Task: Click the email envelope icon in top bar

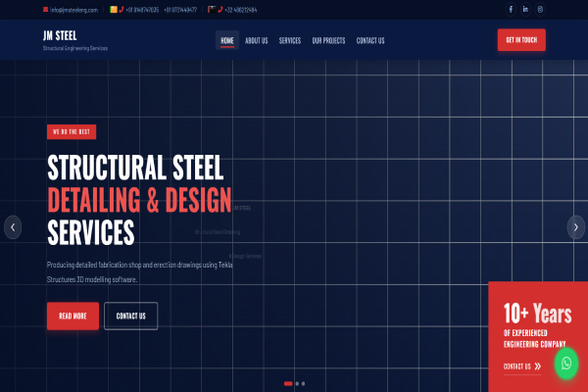Action: pyautogui.click(x=45, y=10)
